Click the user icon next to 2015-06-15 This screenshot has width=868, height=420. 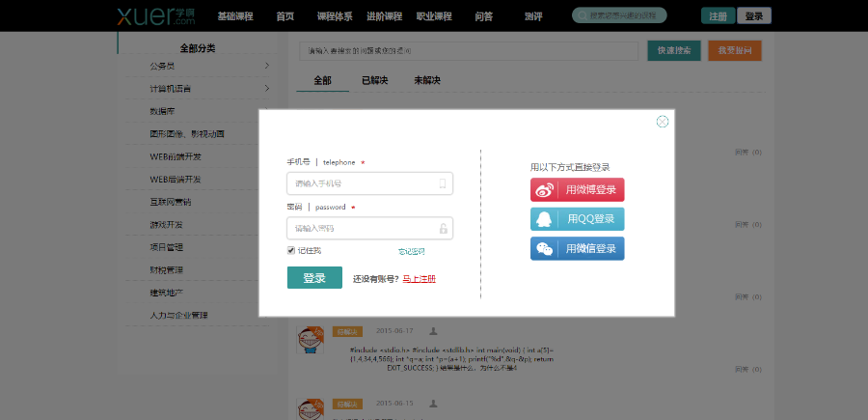tap(433, 404)
